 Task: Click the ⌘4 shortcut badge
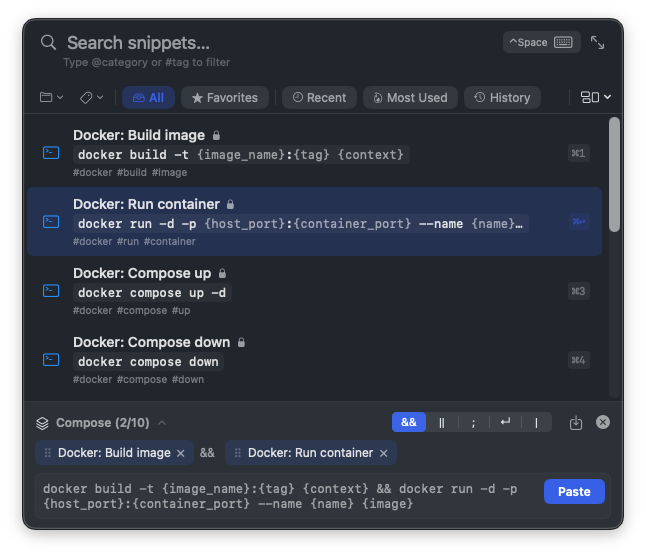tap(578, 360)
